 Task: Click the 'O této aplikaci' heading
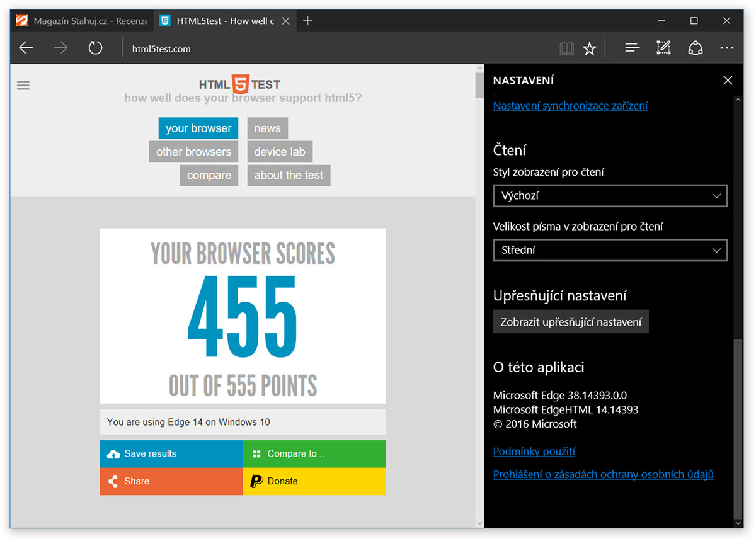[539, 367]
